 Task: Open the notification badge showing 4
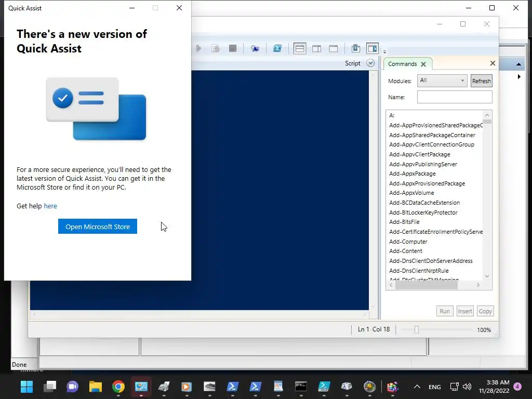tap(517, 387)
